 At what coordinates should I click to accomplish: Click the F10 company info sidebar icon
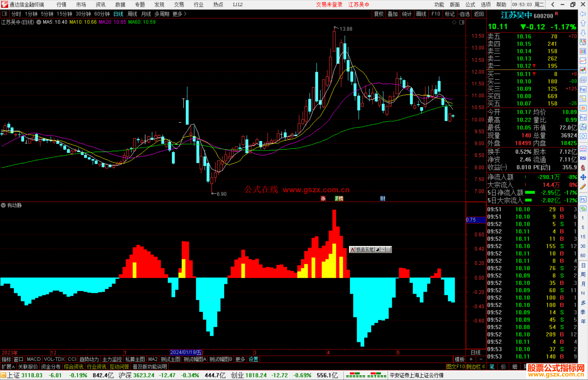click(x=583, y=89)
